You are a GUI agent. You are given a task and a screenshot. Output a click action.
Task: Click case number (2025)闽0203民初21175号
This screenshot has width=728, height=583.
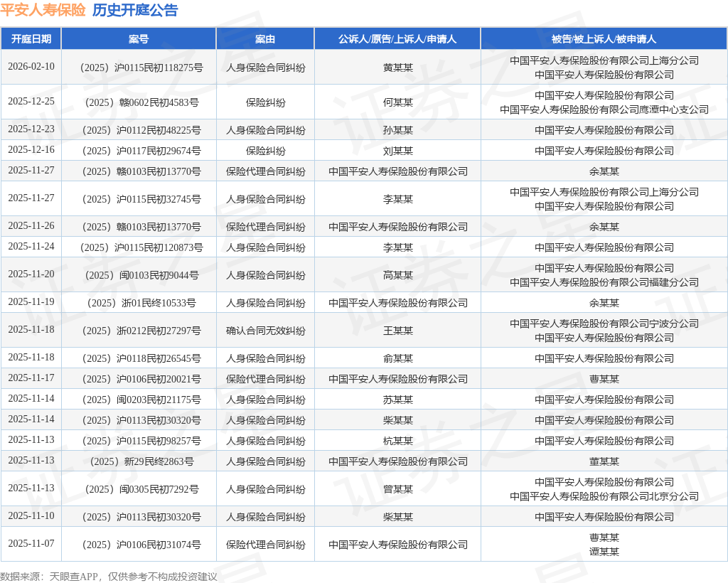(x=141, y=400)
